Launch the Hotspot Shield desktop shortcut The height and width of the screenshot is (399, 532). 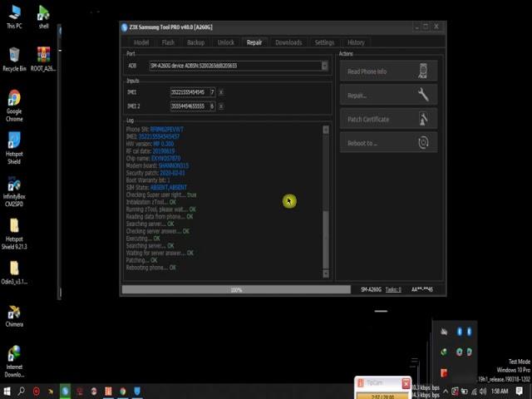click(14, 148)
